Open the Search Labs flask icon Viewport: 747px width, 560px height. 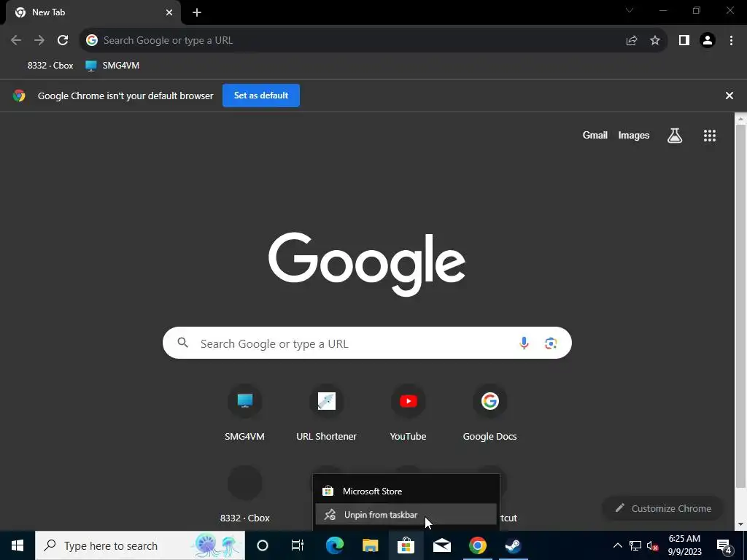(675, 136)
